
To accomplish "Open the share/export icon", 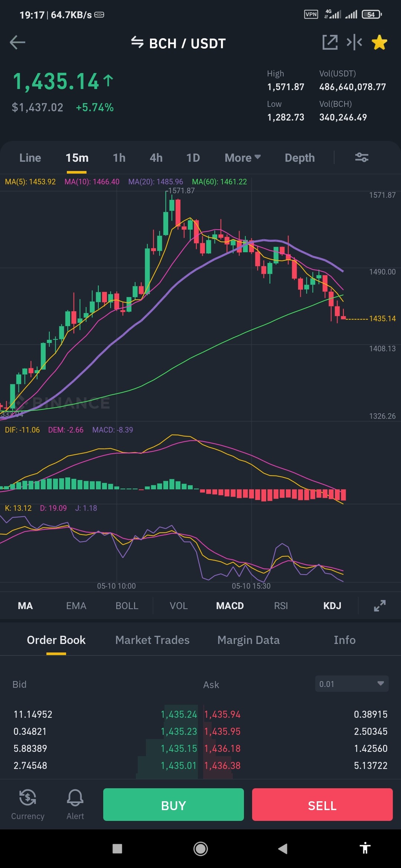I will [x=330, y=42].
